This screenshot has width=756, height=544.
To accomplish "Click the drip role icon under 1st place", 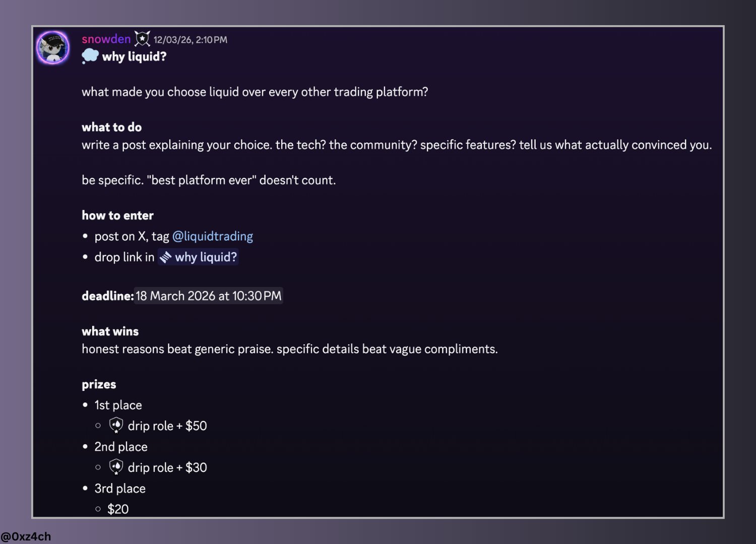I will coord(116,426).
